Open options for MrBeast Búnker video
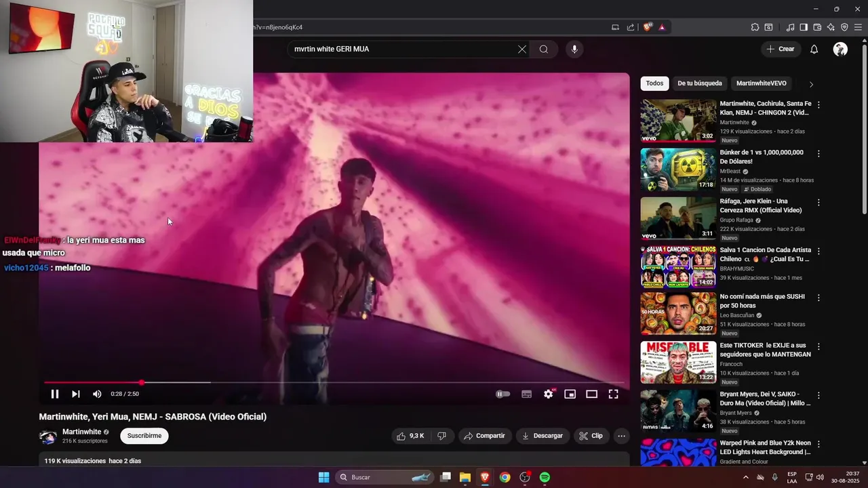The image size is (868, 488). (818, 154)
